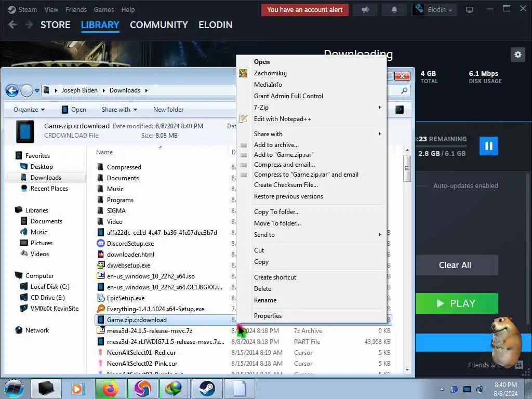The width and height of the screenshot is (532, 399).
Task: Open Steam Games menu
Action: tap(104, 9)
